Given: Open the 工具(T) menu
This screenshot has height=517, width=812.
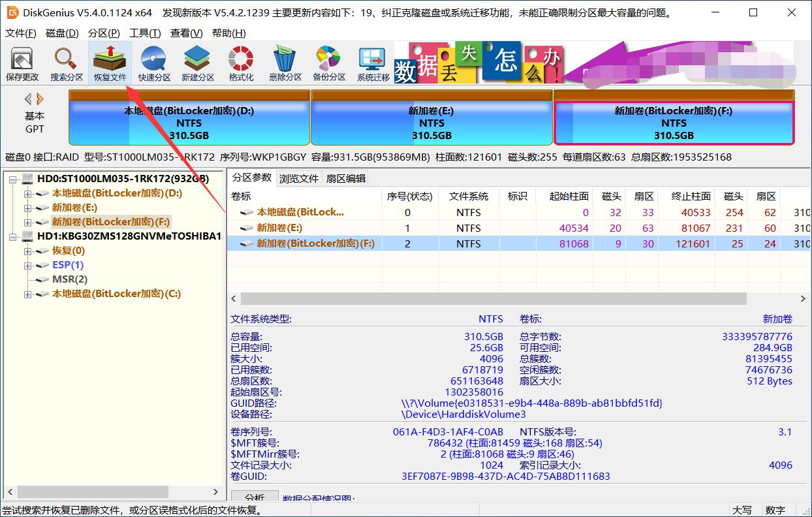Looking at the screenshot, I should pos(145,33).
